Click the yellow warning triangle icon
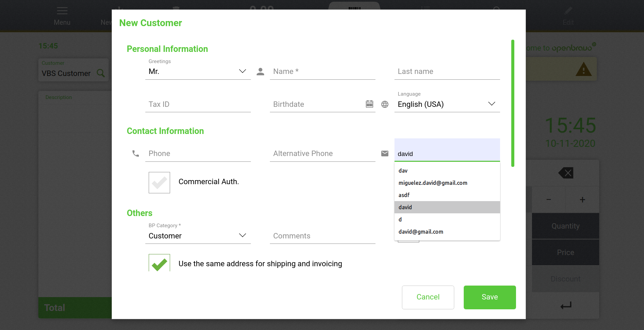644x330 pixels. (583, 69)
